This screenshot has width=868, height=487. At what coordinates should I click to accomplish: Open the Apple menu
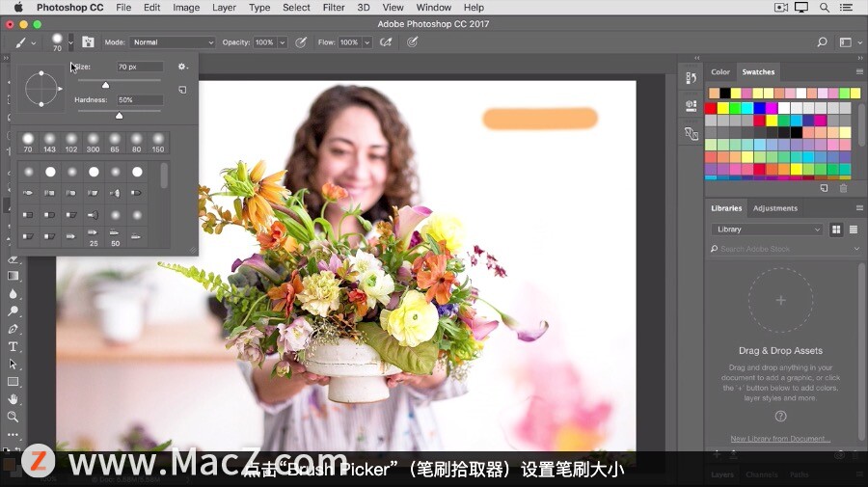click(x=18, y=8)
